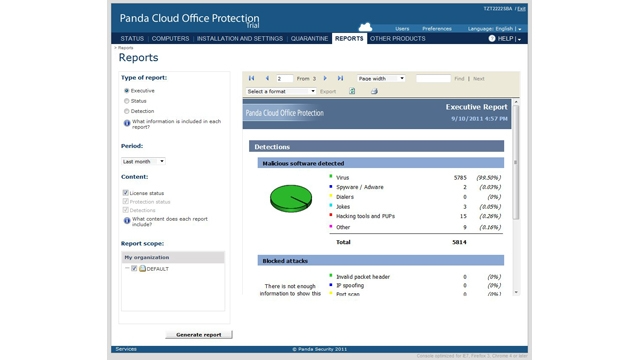
Task: Toggle the Detections content checkbox
Action: click(126, 210)
